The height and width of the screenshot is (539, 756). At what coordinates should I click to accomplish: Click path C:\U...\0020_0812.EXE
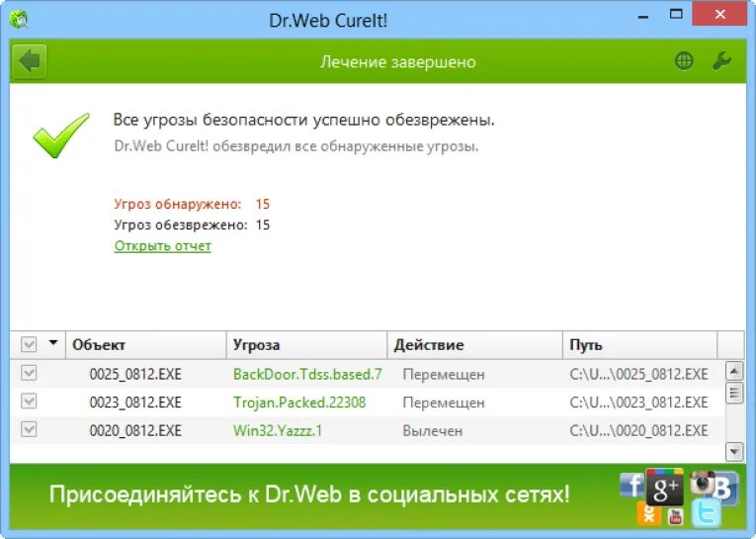pos(638,430)
